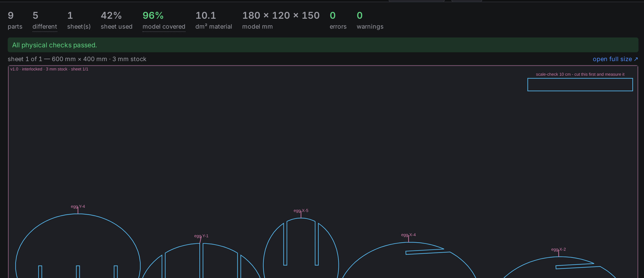Click the "42%" sheet used value

[111, 15]
